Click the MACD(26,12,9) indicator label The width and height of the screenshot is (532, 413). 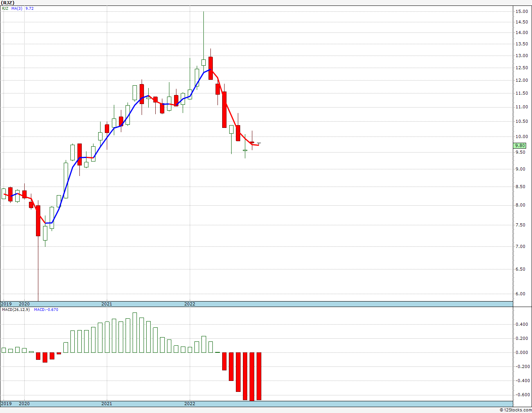click(x=16, y=310)
